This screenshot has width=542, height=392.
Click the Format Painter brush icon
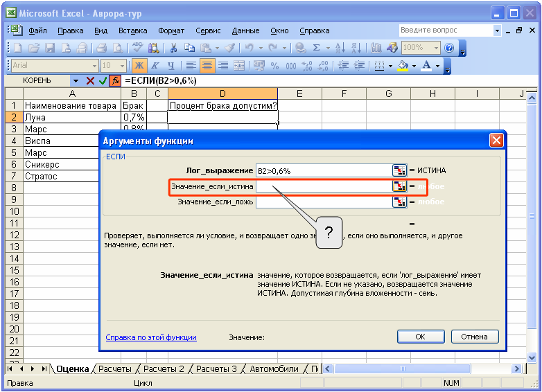point(230,48)
